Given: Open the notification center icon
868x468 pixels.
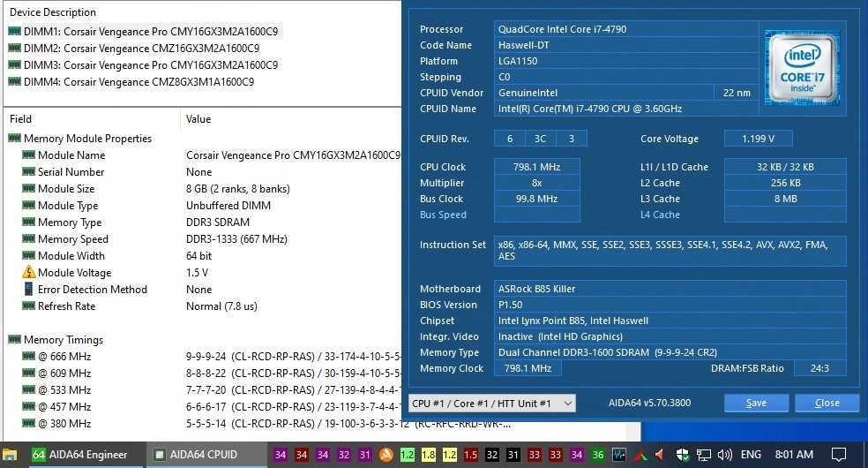Looking at the screenshot, I should coord(839,455).
